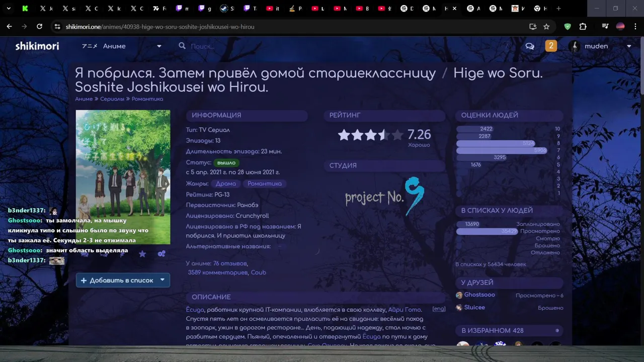This screenshot has height=362, width=644.
Task: Click Ghostsooo's friend avatar
Action: point(459,295)
